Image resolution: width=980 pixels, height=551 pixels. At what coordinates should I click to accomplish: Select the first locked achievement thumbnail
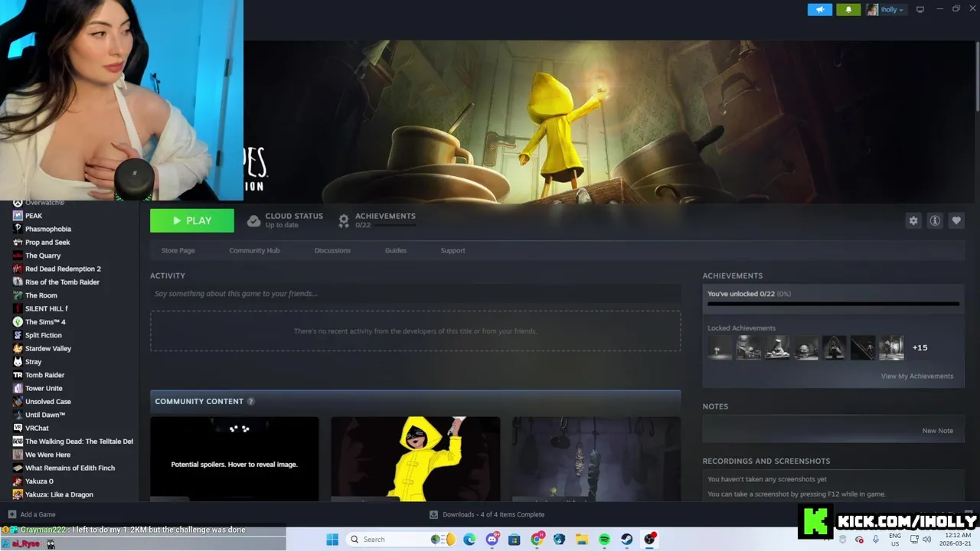[x=720, y=347]
